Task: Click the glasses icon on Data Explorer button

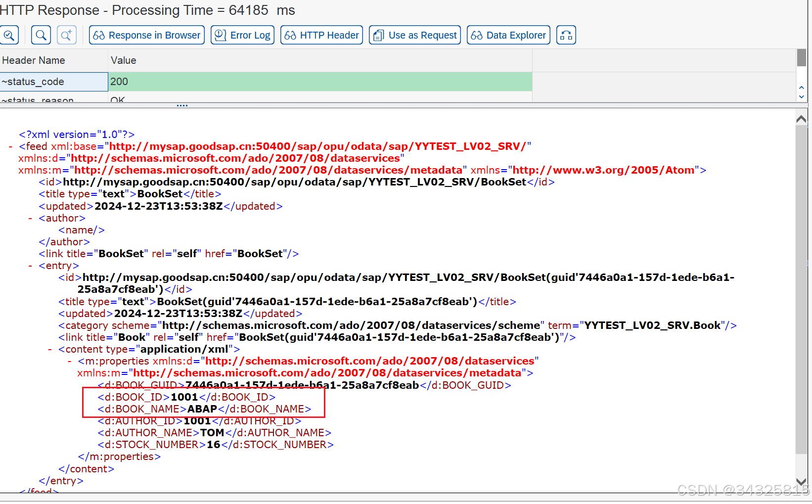Action: [477, 35]
